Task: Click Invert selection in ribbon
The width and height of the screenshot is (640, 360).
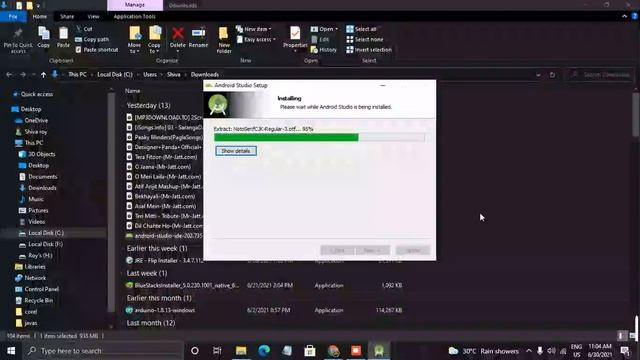Action: click(x=369, y=50)
